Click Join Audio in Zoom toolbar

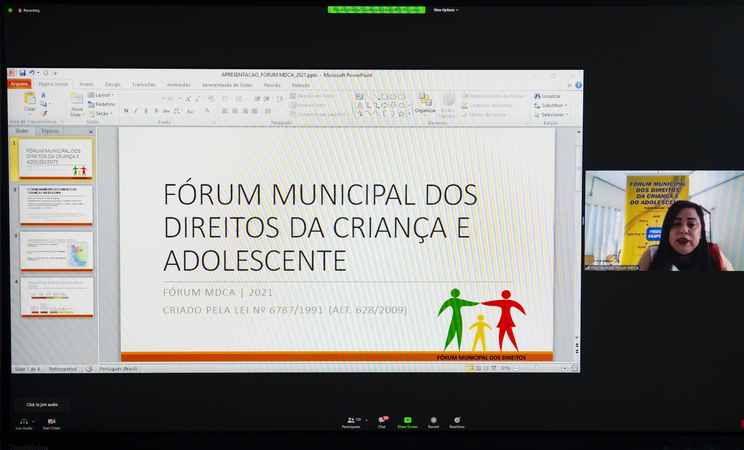click(x=23, y=424)
